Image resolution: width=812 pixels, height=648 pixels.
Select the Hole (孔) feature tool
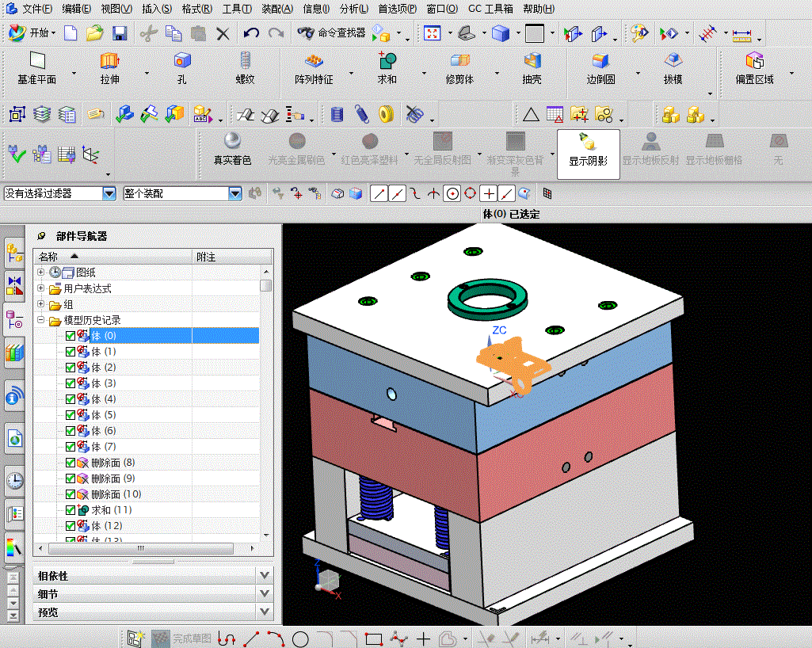[181, 61]
